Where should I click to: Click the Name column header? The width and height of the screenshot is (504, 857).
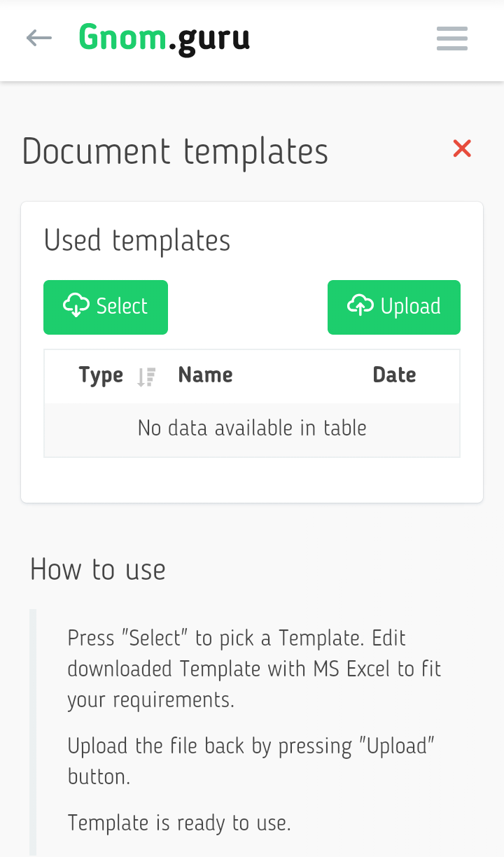tap(205, 375)
